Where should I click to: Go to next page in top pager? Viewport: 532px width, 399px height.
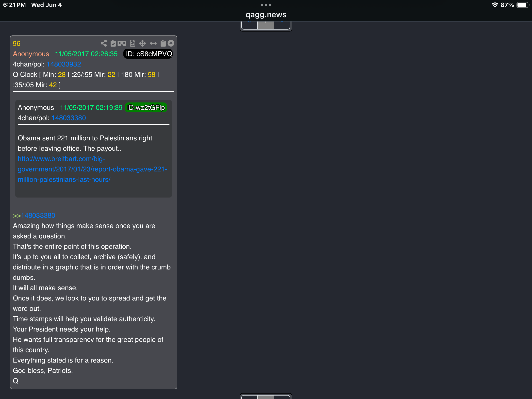click(282, 25)
